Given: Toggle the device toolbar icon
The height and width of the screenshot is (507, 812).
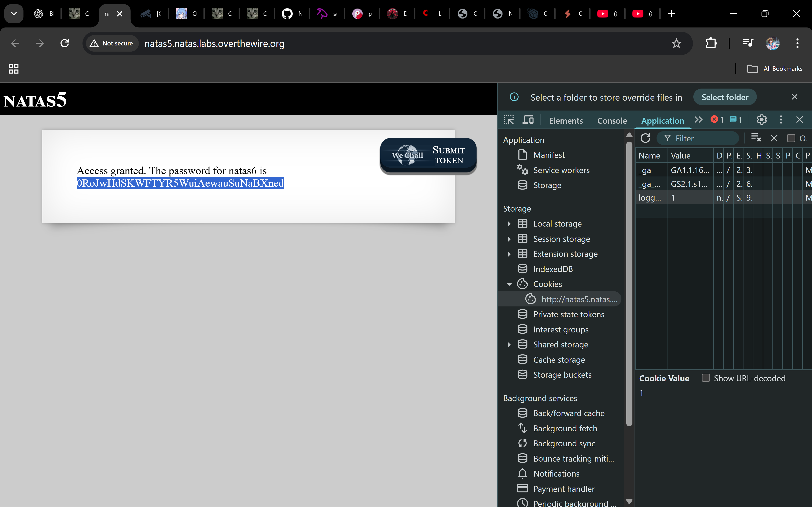Looking at the screenshot, I should [528, 120].
